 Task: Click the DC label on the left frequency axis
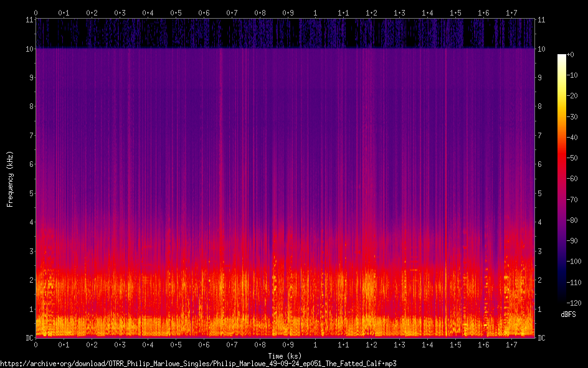tap(28, 338)
